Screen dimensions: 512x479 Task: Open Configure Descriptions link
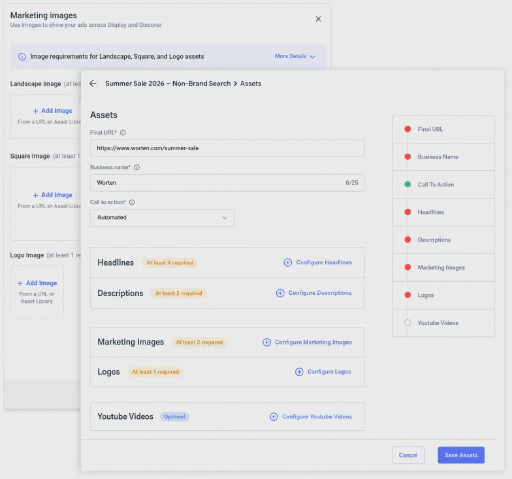(320, 293)
